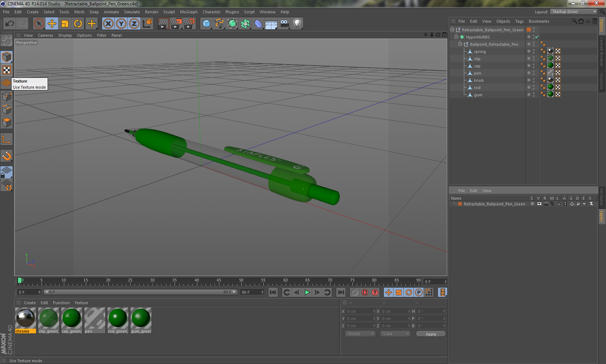Render to Picture Viewer
This screenshot has width=606, height=364.
176,24
